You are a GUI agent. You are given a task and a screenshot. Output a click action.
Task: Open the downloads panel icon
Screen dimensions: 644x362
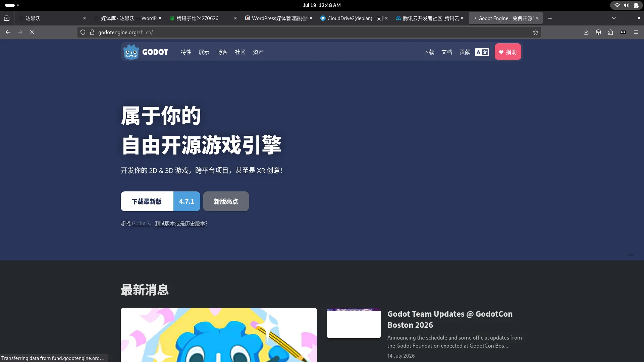(586, 32)
